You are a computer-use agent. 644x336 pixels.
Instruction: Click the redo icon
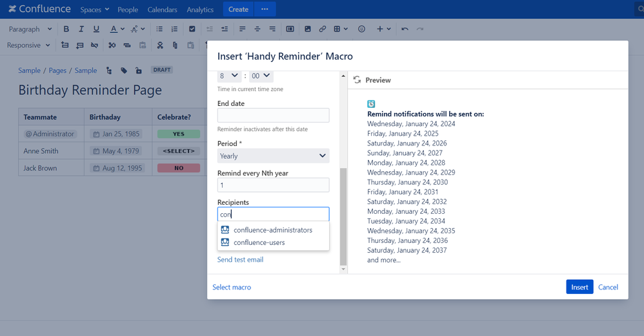coord(419,29)
